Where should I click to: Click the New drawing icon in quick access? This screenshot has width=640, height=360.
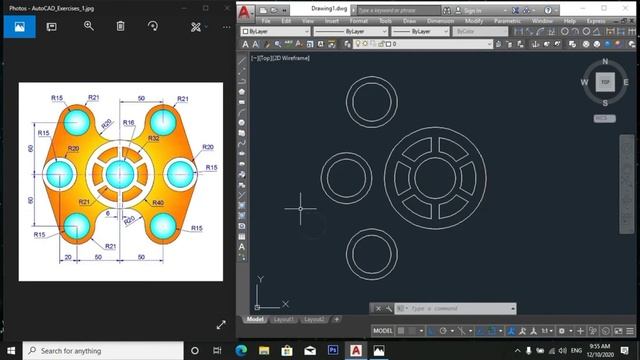(x=264, y=10)
